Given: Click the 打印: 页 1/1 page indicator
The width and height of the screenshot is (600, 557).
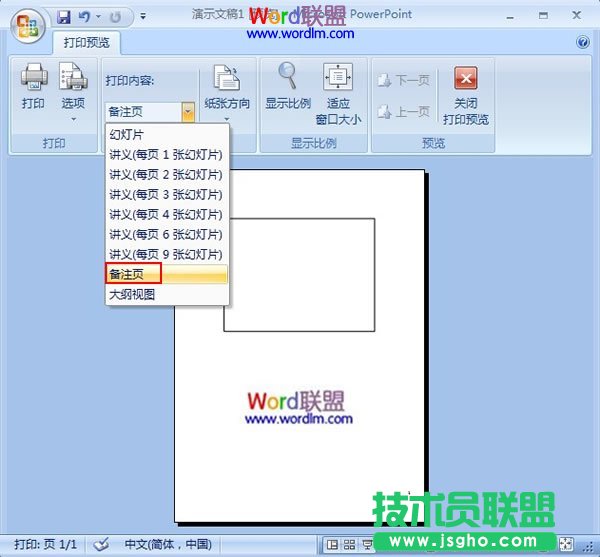Looking at the screenshot, I should click(45, 544).
